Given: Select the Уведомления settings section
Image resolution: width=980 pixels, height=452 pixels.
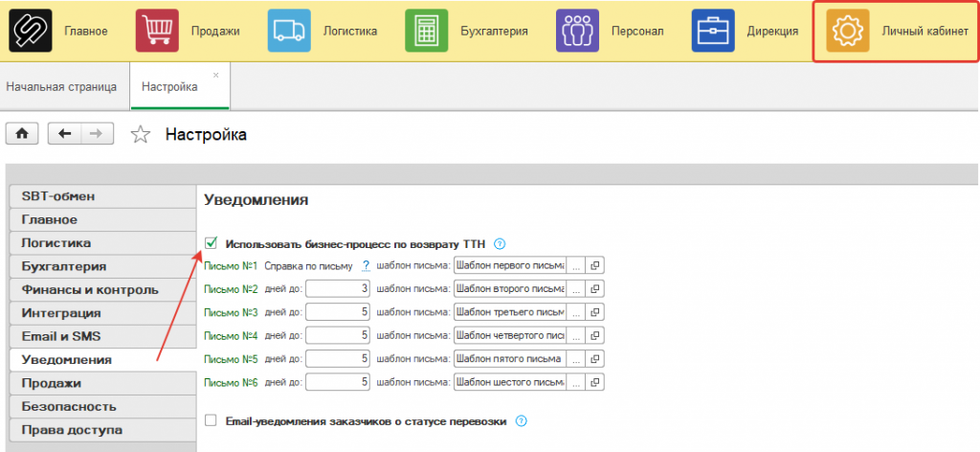Looking at the screenshot, I should click(103, 359).
